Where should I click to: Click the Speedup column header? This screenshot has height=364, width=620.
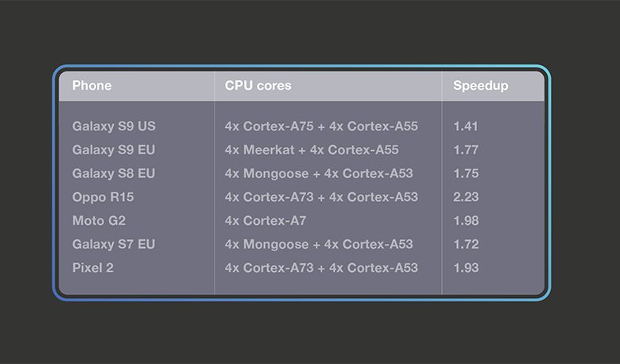[x=480, y=86]
